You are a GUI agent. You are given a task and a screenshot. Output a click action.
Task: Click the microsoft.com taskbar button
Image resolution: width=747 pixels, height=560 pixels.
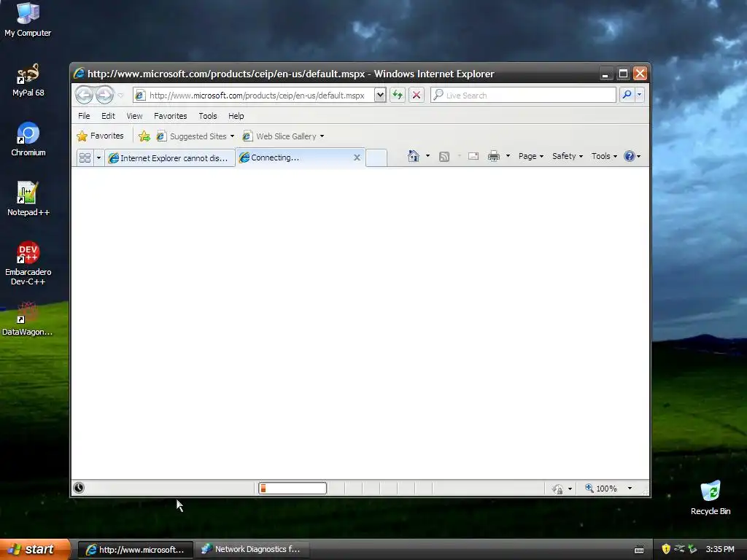pyautogui.click(x=135, y=550)
